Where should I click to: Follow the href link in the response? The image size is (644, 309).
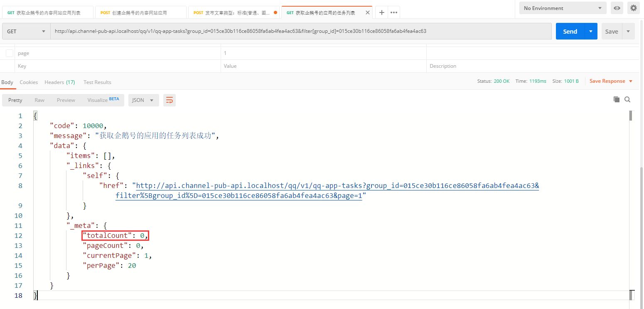click(337, 185)
